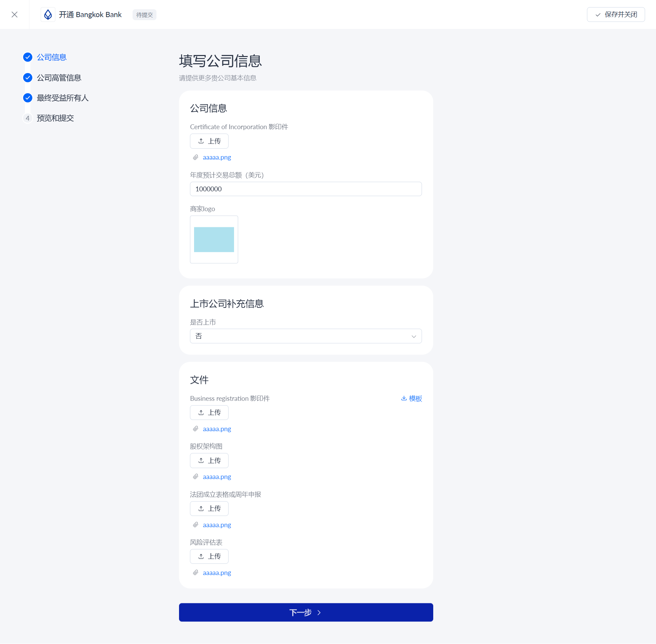
Task: Click paperclip icon beside 风险评估表 file
Action: 195,573
